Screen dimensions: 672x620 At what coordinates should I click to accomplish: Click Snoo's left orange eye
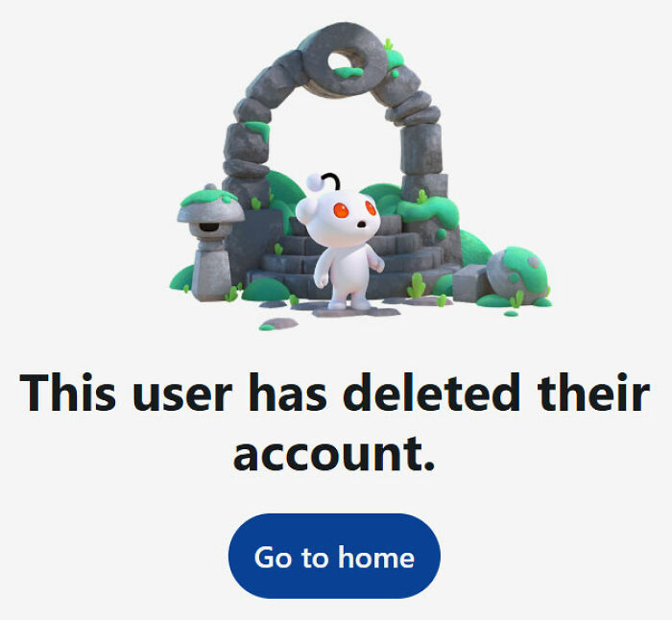coord(341,210)
